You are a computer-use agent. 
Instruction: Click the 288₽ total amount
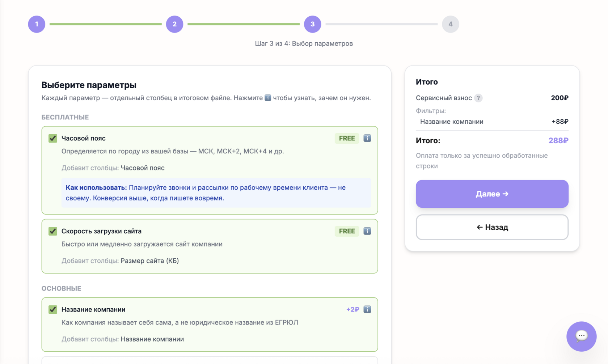558,141
